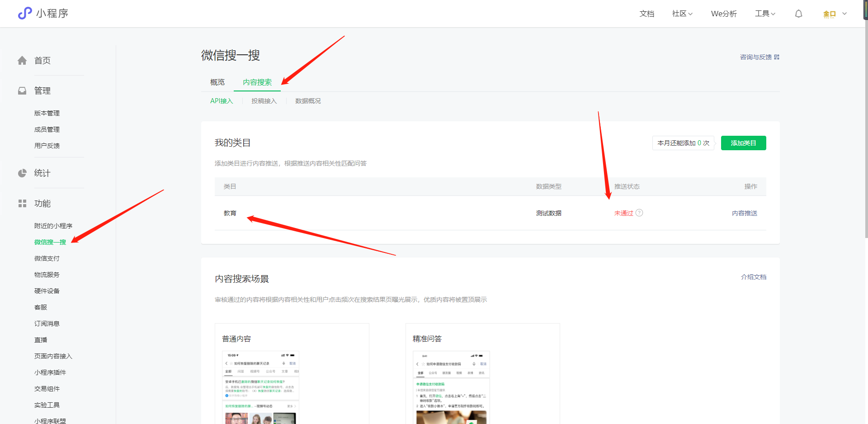868x424 pixels.
Task: Click the 测试数据 data type cell
Action: [549, 213]
